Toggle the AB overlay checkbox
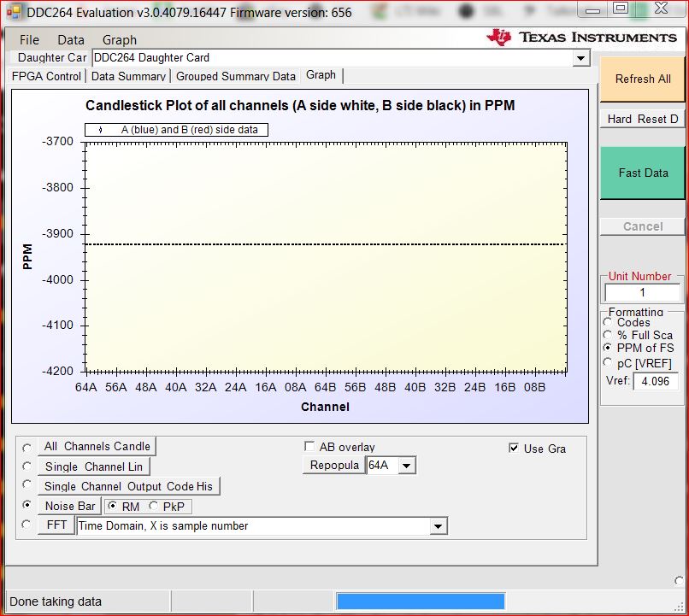The width and height of the screenshot is (689, 616). pos(309,447)
